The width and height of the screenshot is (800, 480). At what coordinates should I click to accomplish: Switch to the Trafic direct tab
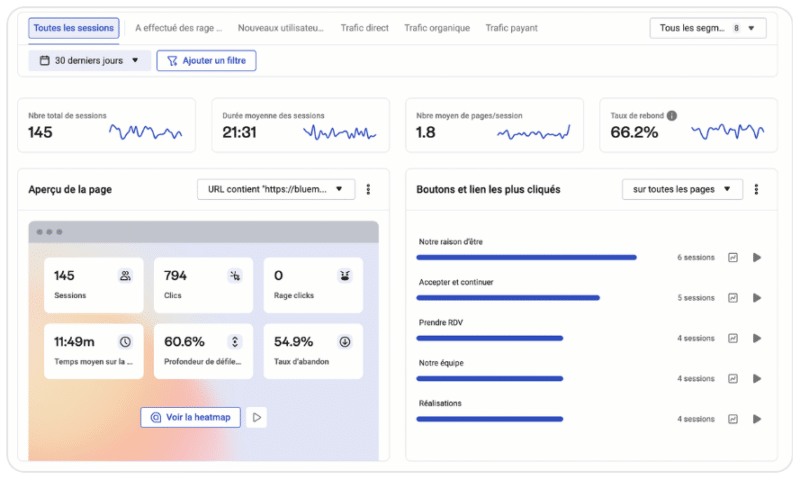pos(364,28)
